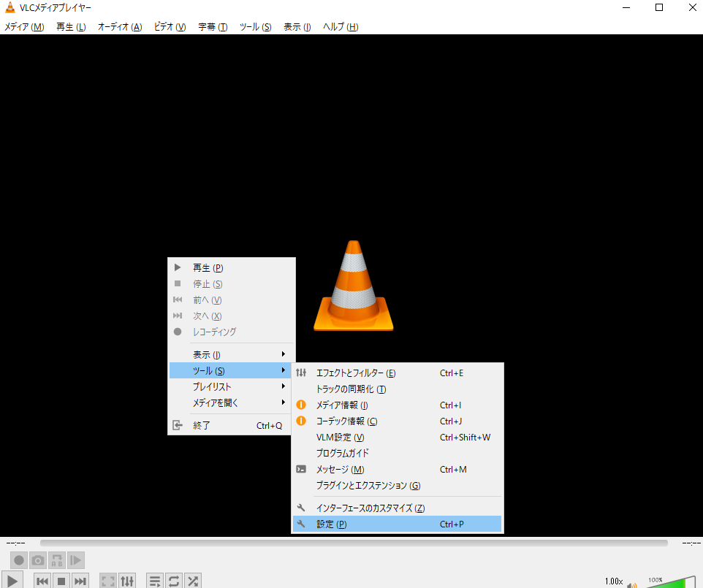Click the next track button in controls
This screenshot has height=588, width=703.
(80, 581)
